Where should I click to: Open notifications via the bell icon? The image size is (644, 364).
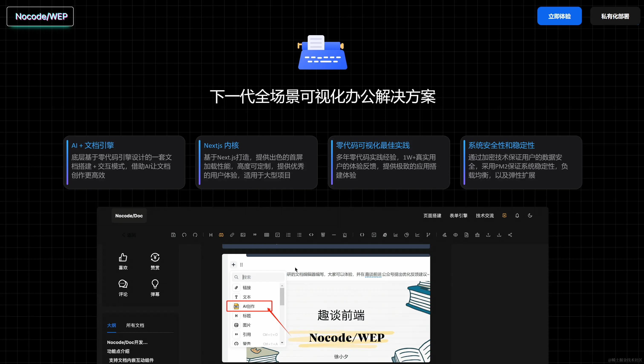coord(517,215)
